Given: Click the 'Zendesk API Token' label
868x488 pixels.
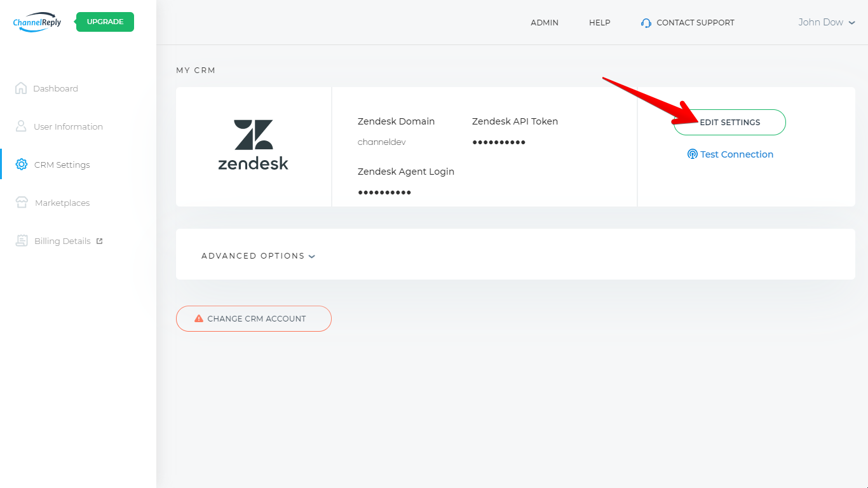Looking at the screenshot, I should point(515,121).
